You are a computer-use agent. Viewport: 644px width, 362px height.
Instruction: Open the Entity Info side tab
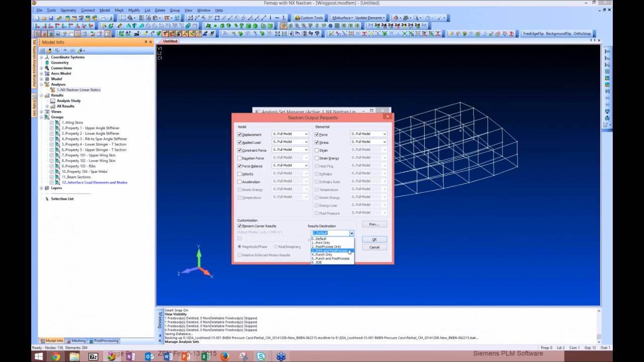(34, 105)
